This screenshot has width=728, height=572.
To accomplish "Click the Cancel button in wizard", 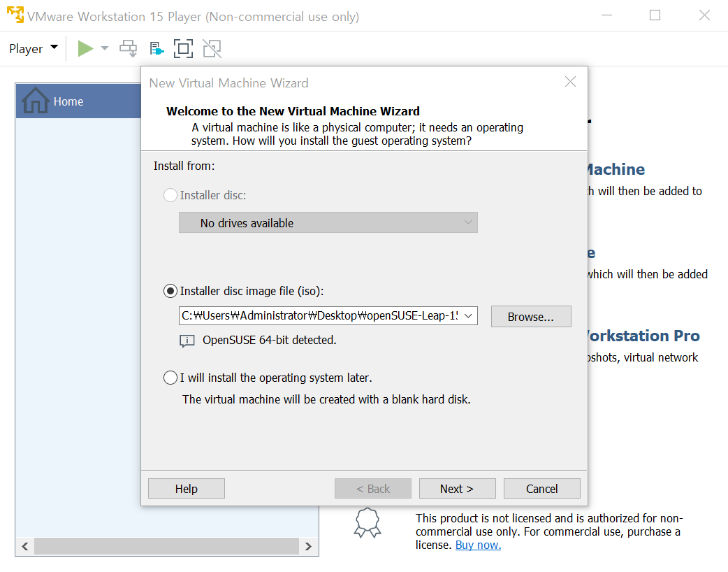I will coord(542,489).
